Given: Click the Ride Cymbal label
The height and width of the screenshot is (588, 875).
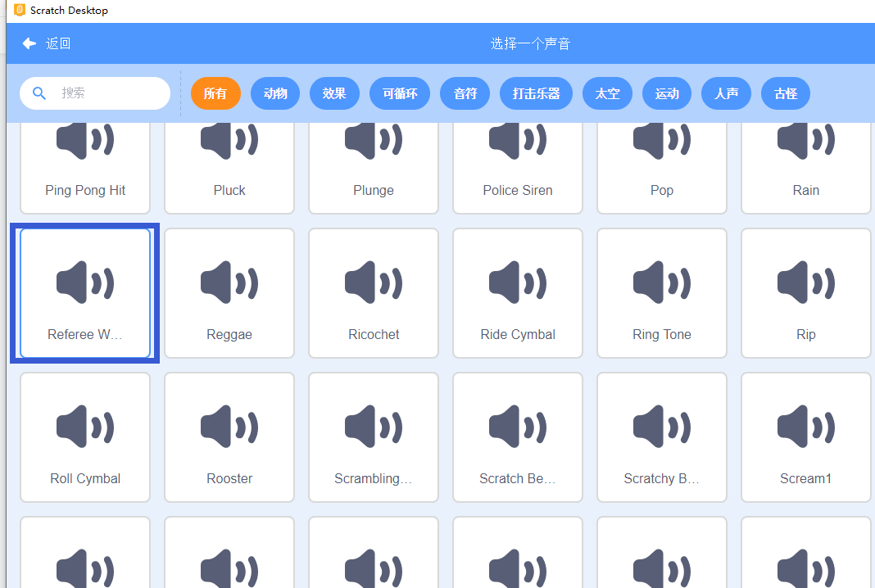Looking at the screenshot, I should [517, 335].
